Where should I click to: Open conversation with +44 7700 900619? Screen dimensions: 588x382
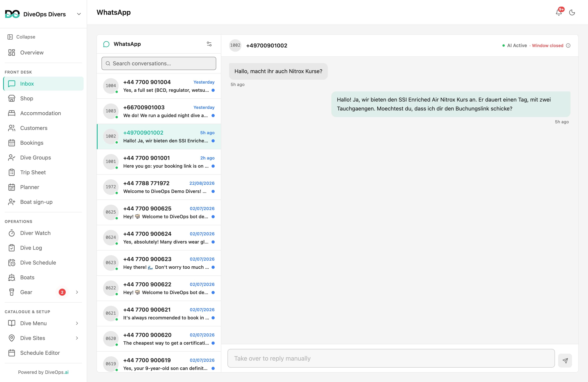(159, 362)
